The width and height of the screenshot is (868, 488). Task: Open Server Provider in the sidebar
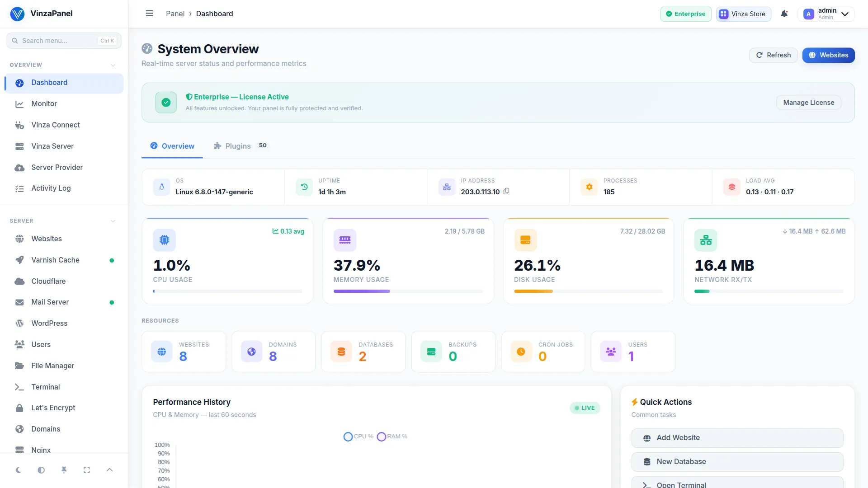click(64, 168)
